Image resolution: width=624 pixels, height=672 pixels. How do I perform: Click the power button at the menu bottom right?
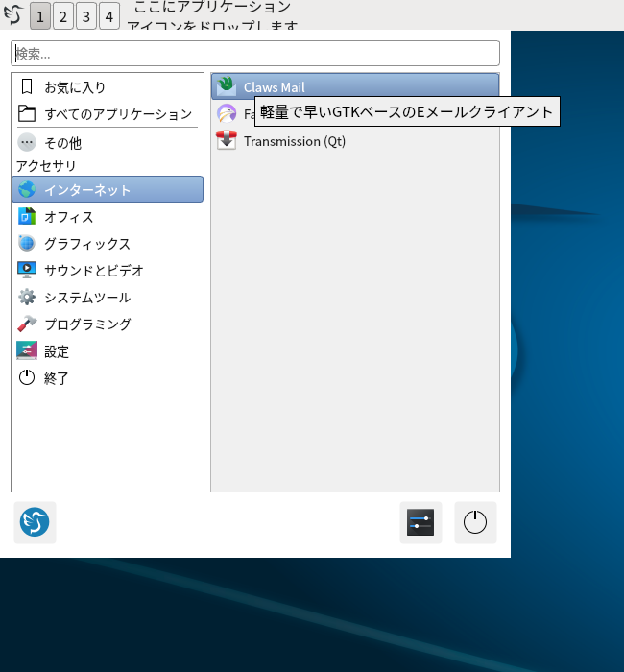[475, 522]
